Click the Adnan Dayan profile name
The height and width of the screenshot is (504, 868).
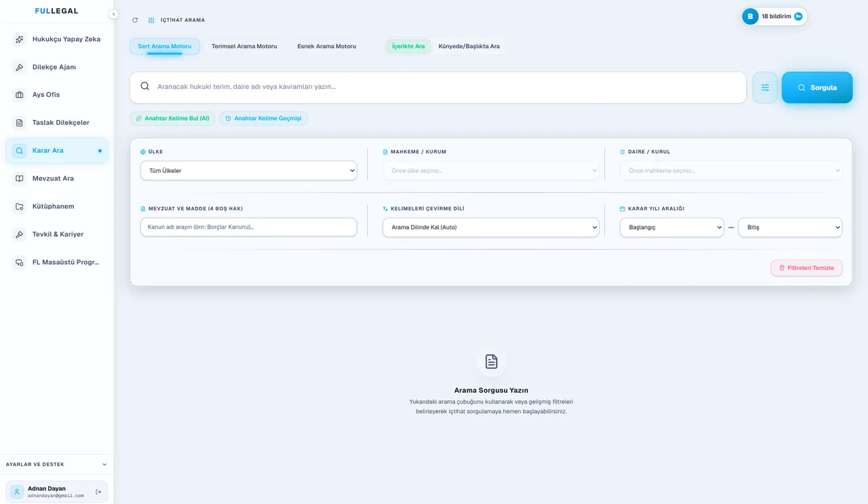pyautogui.click(x=47, y=488)
